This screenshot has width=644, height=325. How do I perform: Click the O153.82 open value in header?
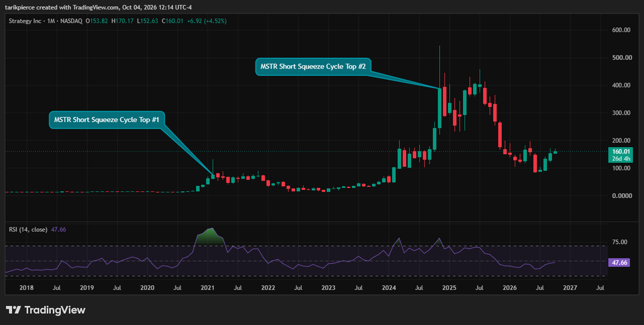[96, 21]
